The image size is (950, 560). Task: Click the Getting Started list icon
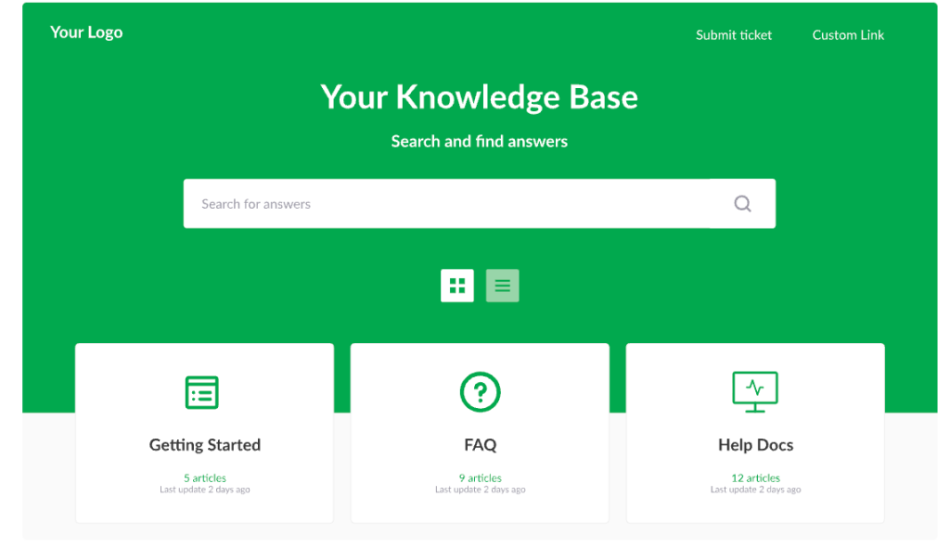click(x=202, y=392)
